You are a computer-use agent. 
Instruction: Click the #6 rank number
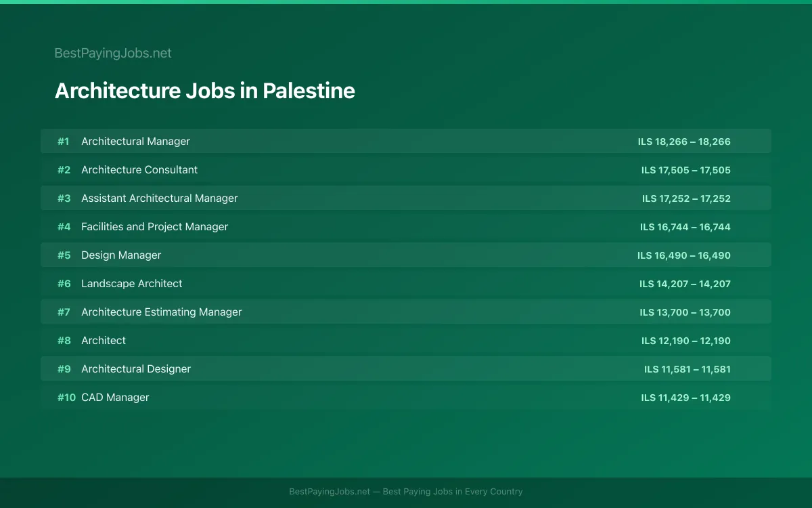tap(64, 284)
